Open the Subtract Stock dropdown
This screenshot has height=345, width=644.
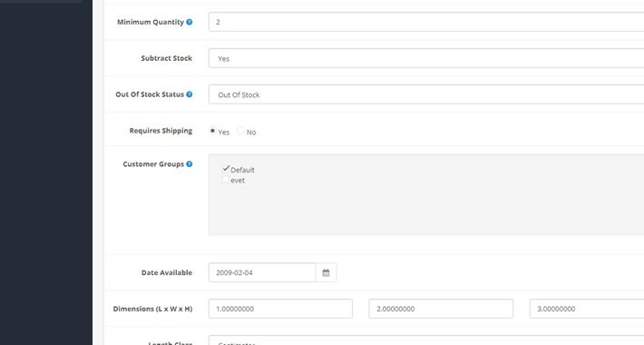426,58
